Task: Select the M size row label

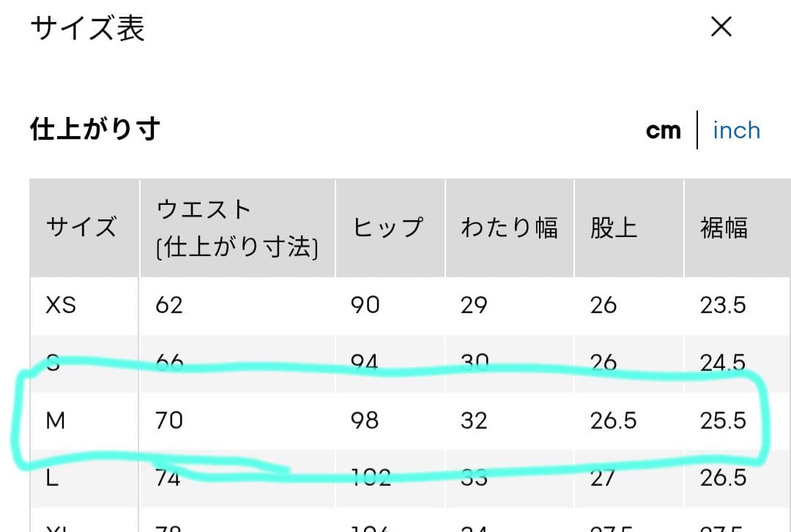Action: click(56, 420)
